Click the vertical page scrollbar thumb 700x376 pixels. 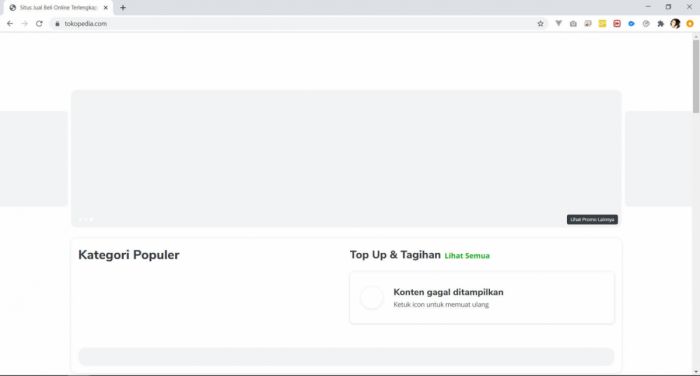pyautogui.click(x=696, y=76)
